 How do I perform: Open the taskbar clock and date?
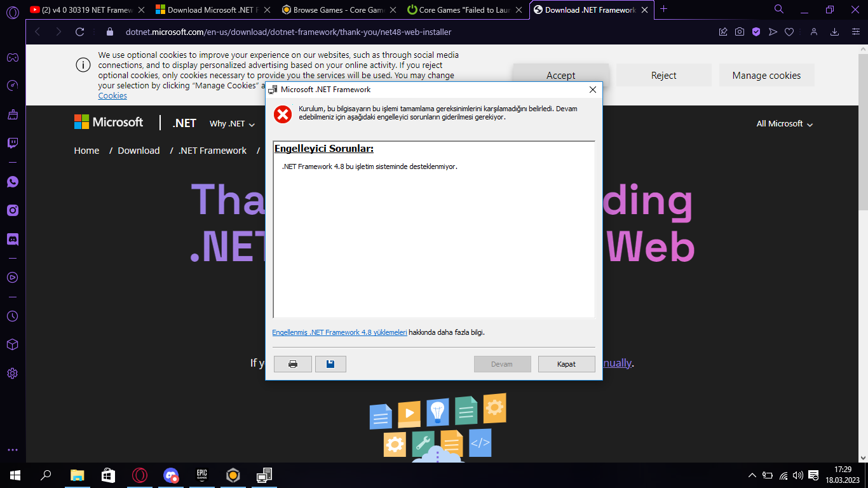coord(843,475)
